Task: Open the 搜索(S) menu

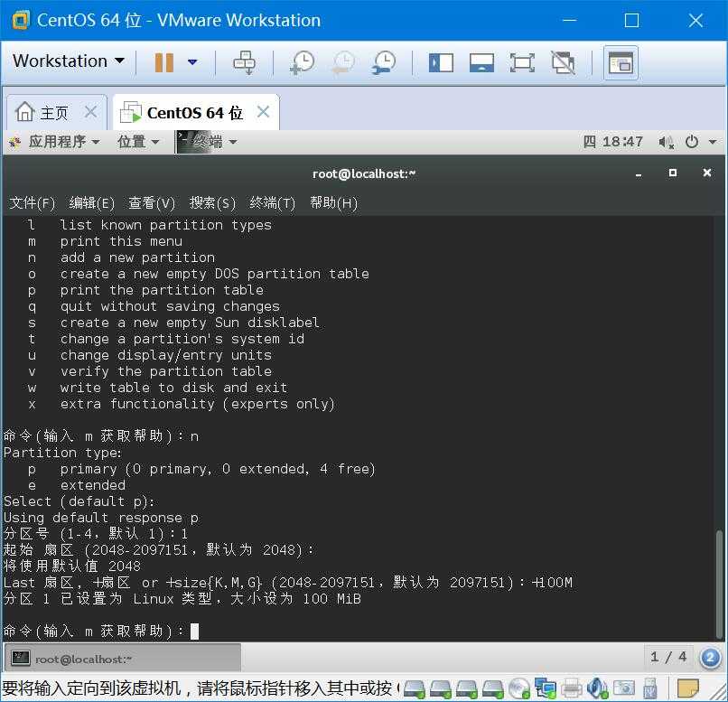Action: point(212,203)
